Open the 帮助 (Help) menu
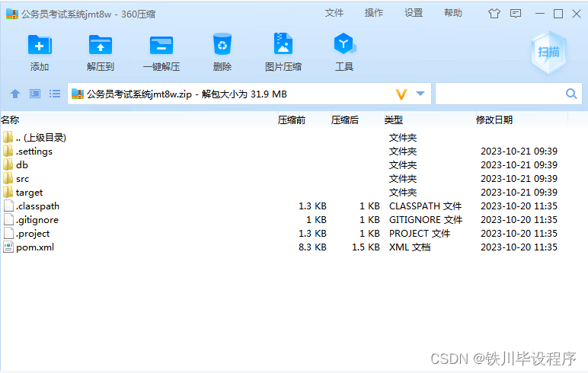The image size is (588, 373). click(453, 13)
